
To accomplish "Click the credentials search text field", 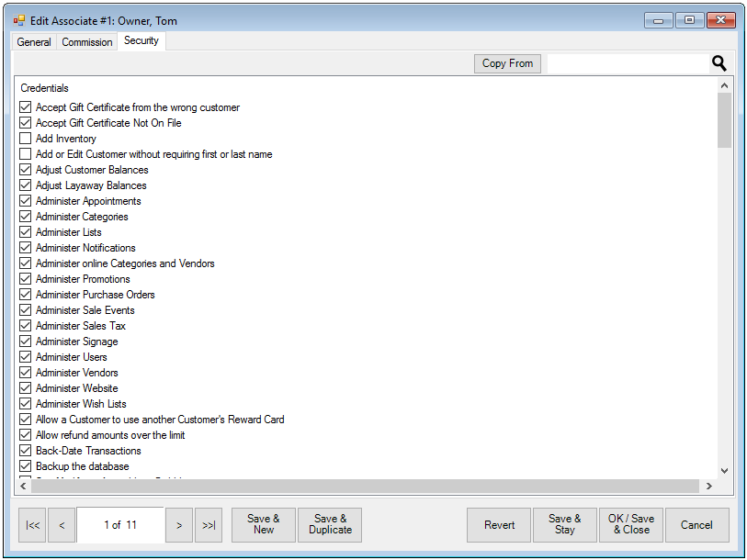I will pyautogui.click(x=627, y=63).
